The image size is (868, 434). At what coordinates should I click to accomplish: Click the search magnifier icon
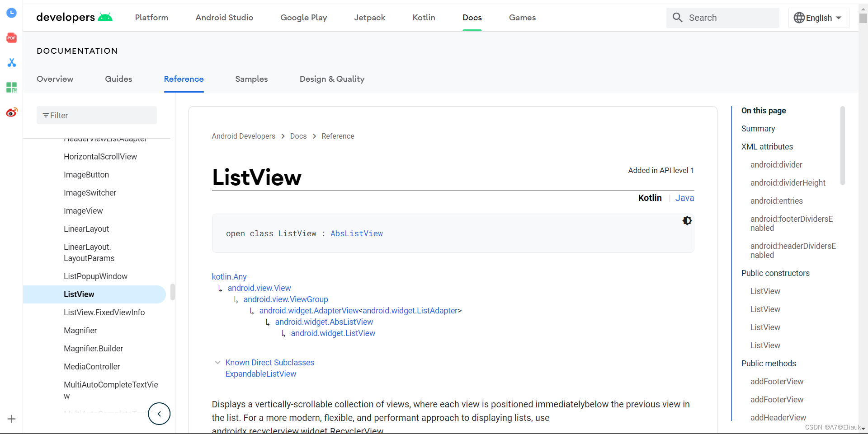coord(677,18)
